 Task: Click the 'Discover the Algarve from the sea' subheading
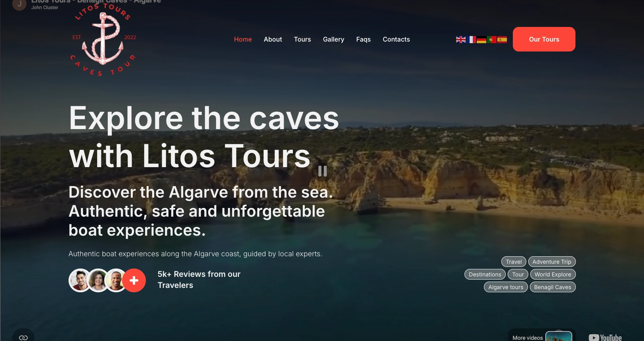click(x=201, y=211)
